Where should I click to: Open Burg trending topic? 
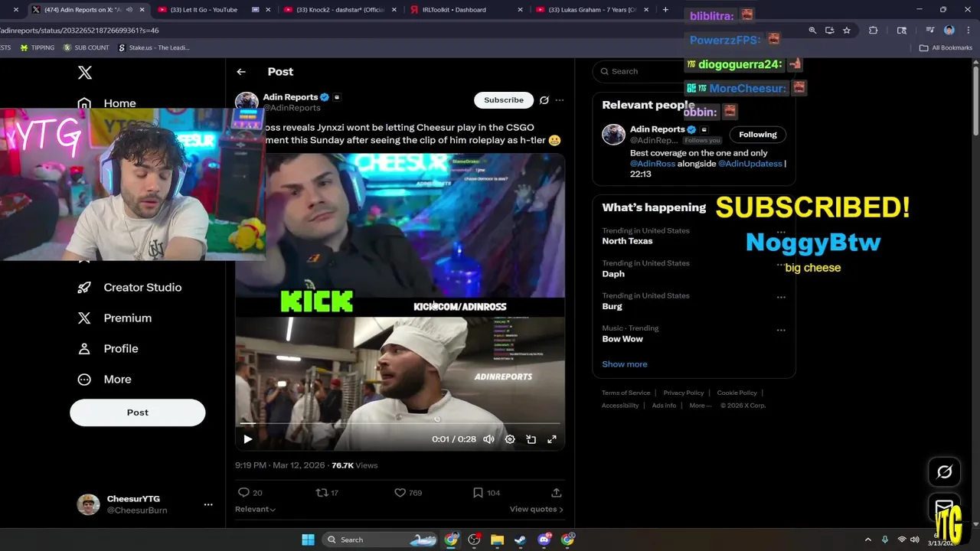pos(612,306)
